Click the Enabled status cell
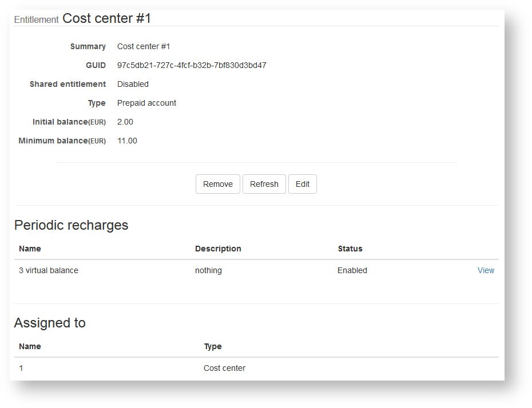The width and height of the screenshot is (532, 408). click(x=352, y=270)
